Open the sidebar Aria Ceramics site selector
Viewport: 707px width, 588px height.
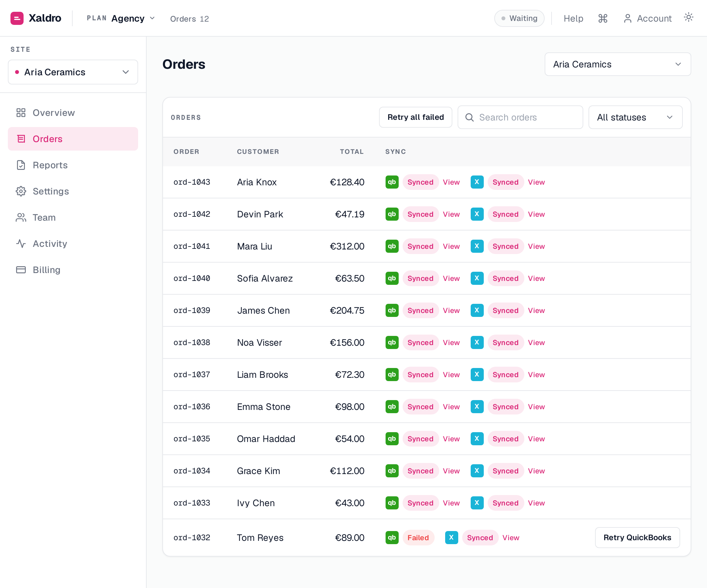[x=73, y=72]
